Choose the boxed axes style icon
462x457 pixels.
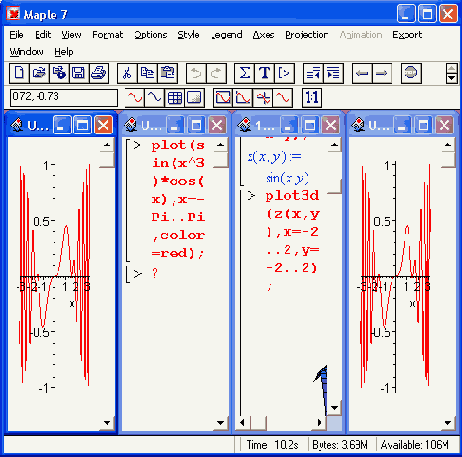point(223,98)
